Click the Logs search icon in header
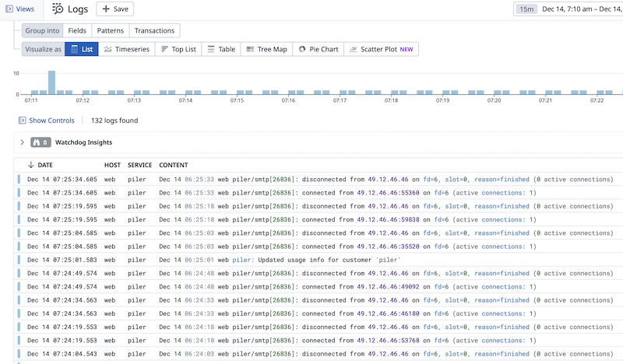The image size is (623, 364). (58, 9)
